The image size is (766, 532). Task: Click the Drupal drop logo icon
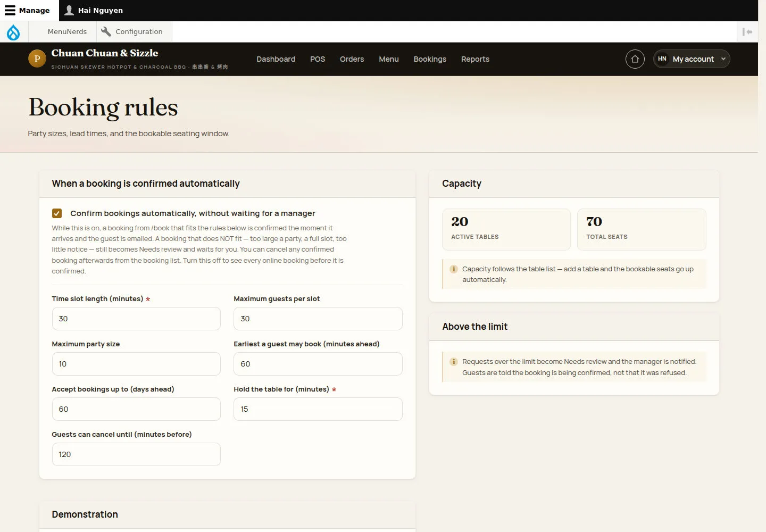point(13,32)
